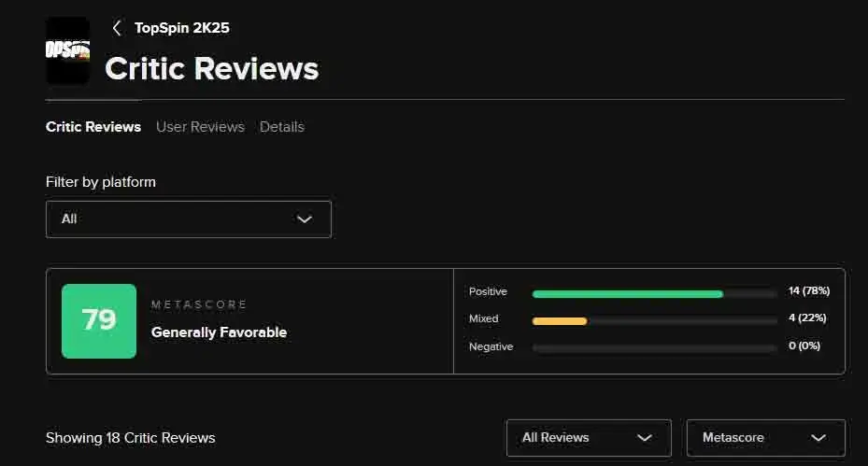Click the 4 (22%) mixed count
The height and width of the screenshot is (466, 868).
[807, 318]
